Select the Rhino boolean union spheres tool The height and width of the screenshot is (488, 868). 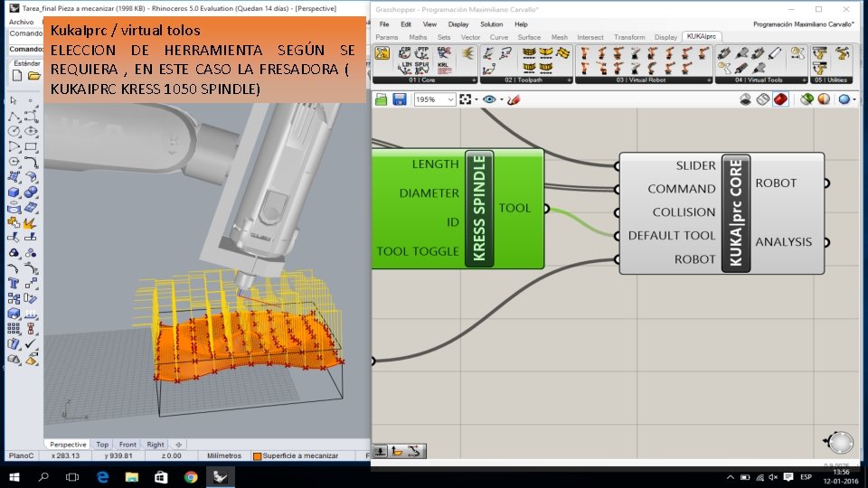coord(31,192)
